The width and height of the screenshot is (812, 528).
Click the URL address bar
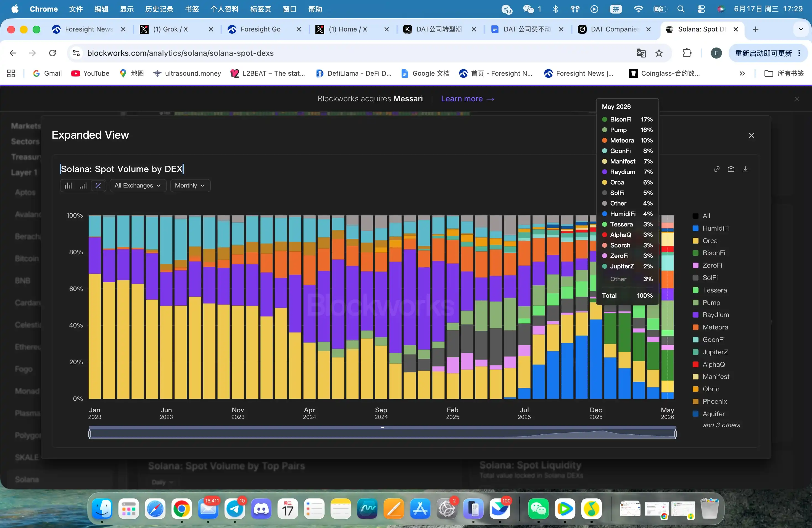click(355, 53)
